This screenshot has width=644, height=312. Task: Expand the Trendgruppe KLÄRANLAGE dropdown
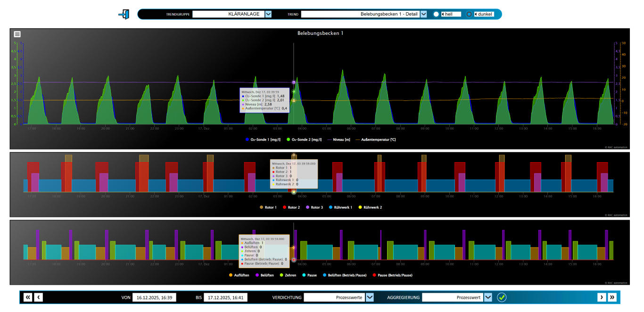tap(268, 14)
